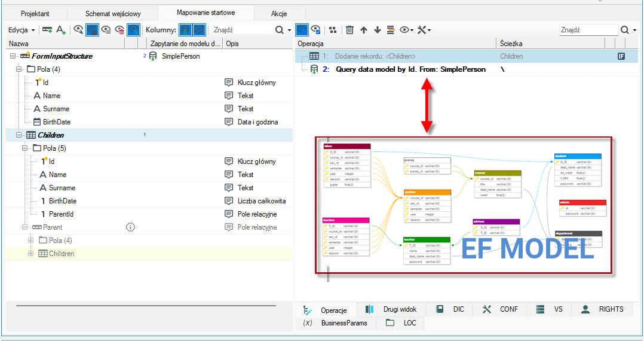
Task: Open the LOC bottom tab
Action: 401,323
